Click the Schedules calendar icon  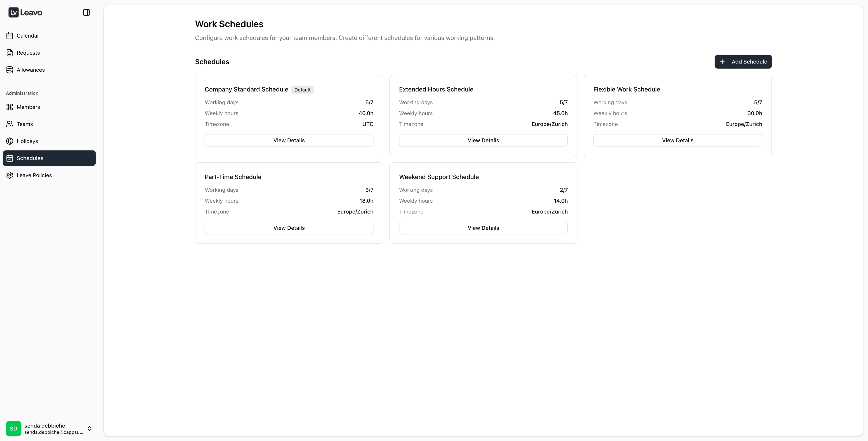(x=10, y=158)
